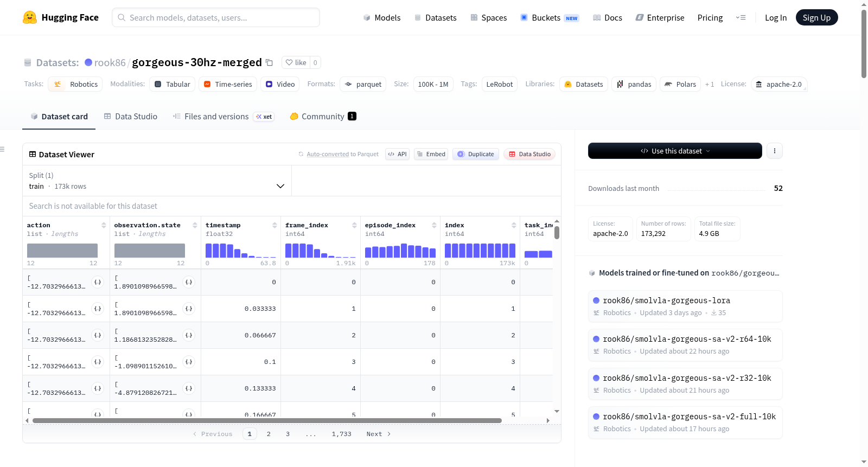
Task: Copy dataset name with the copy icon
Action: click(x=269, y=62)
